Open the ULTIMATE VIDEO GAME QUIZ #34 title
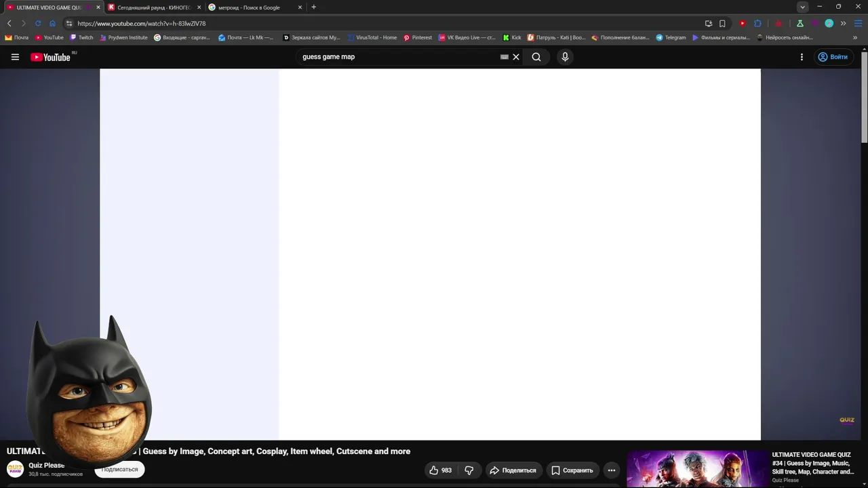This screenshot has width=868, height=488. (x=813, y=463)
